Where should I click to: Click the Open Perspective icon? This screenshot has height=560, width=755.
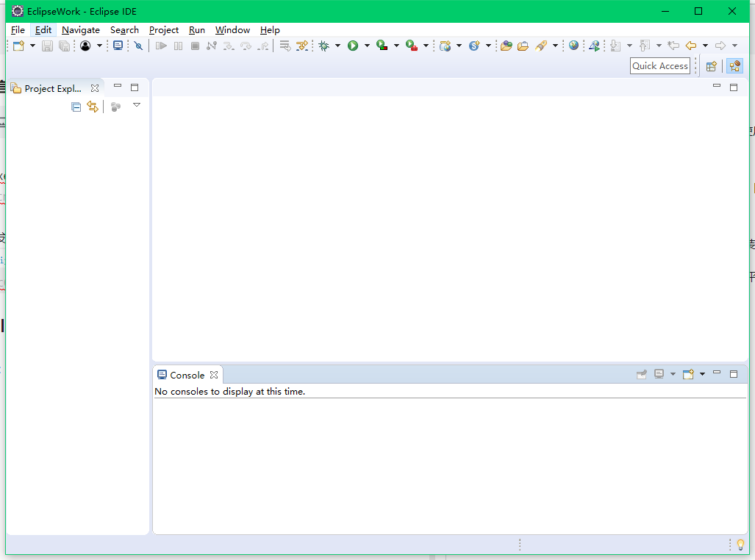pos(711,66)
